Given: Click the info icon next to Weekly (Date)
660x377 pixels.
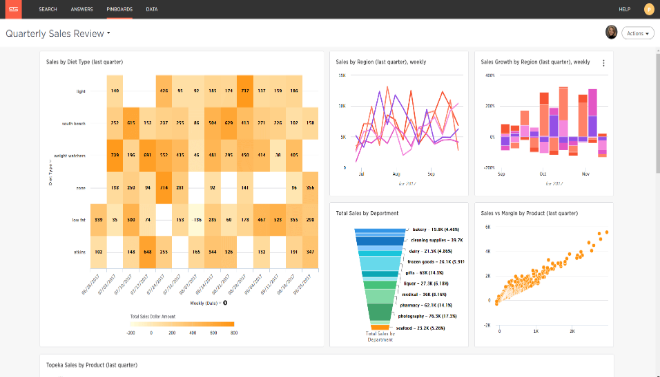Looking at the screenshot, I should (225, 303).
